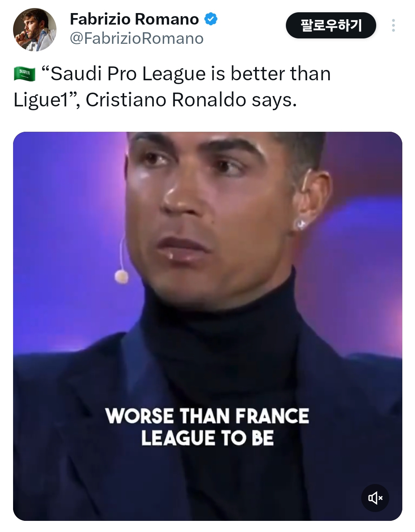Select the "Cristiano Ronaldo says." tweet text
The height and width of the screenshot is (532, 415).
tap(191, 100)
